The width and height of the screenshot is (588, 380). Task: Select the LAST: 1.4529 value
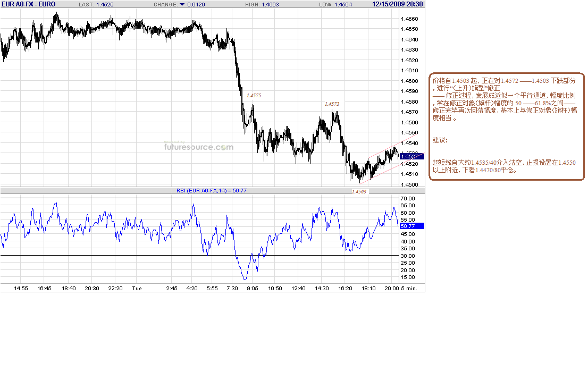[96, 4]
